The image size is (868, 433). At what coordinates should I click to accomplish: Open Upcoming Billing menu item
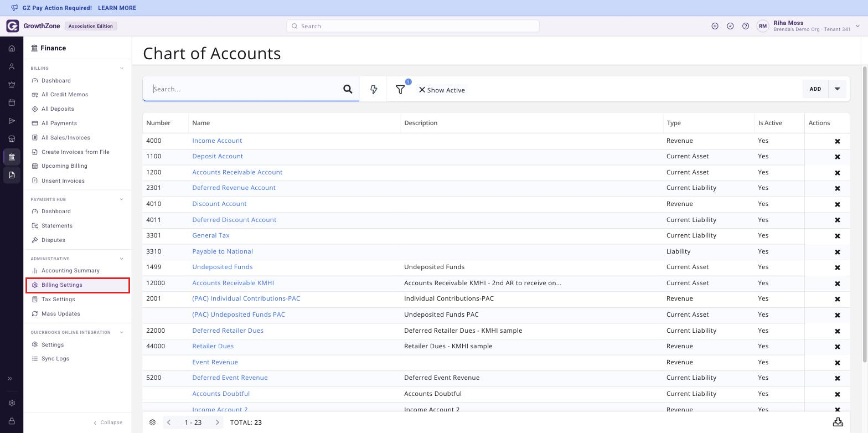[64, 166]
